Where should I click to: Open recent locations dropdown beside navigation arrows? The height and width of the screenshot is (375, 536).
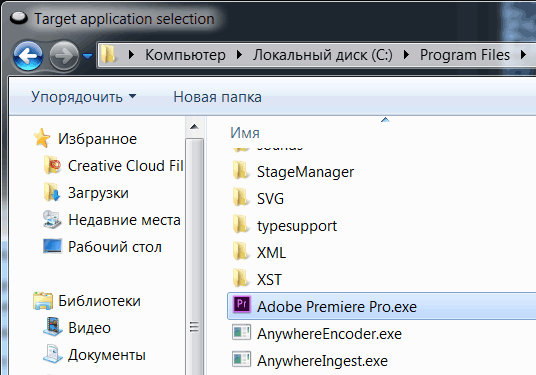pyautogui.click(x=88, y=56)
